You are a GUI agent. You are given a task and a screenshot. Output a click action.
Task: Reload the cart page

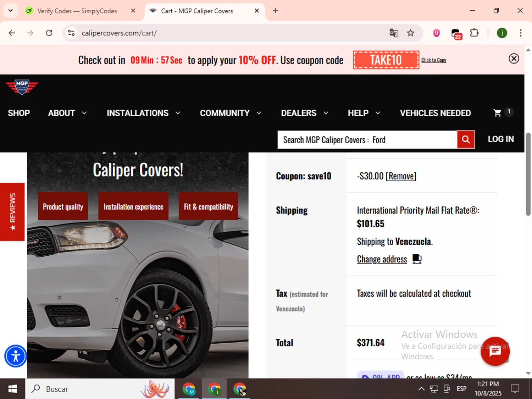(x=49, y=33)
